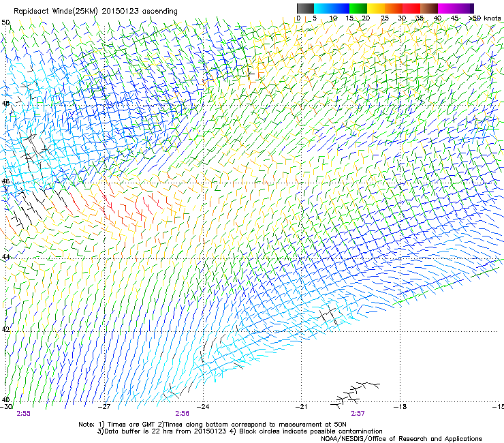Screen dimensions: 504x443
Task: Pick the gray 0-5 knots legend segment
Action: pyautogui.click(x=305, y=8)
